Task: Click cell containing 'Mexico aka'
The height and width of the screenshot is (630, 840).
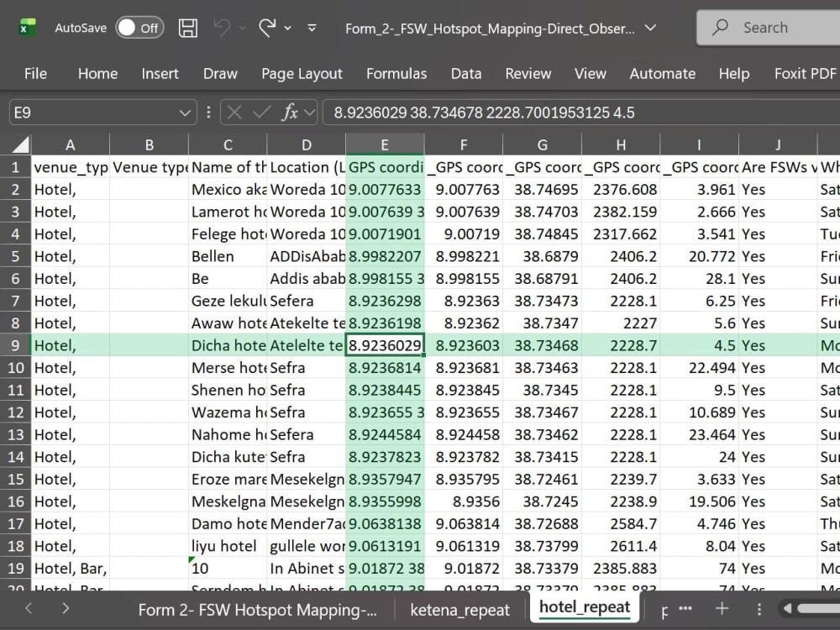Action: (228, 190)
